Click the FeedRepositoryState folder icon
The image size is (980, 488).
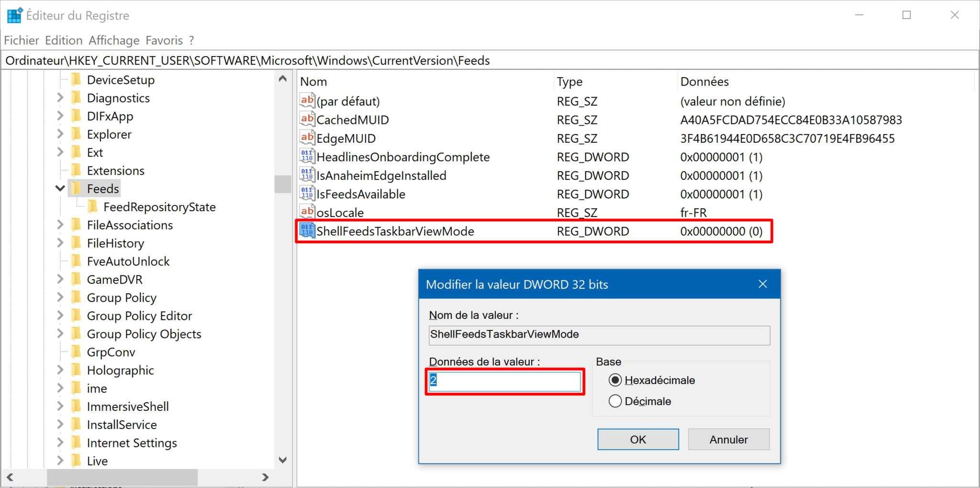[x=93, y=207]
